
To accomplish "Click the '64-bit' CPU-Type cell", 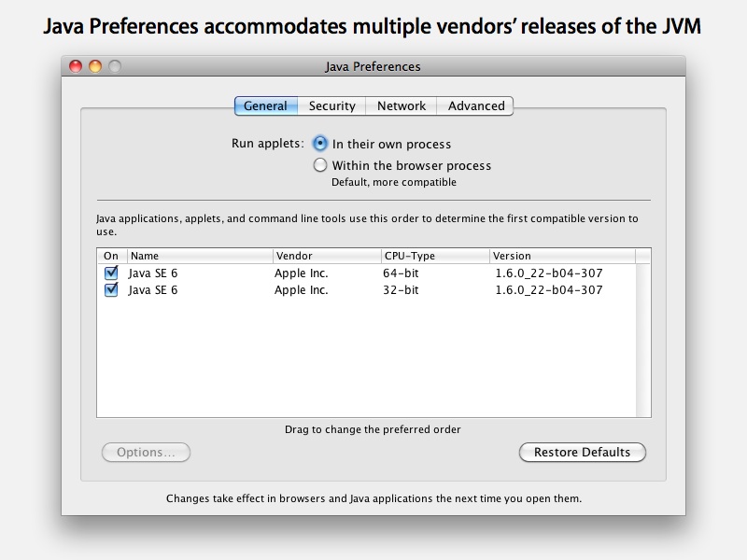I will pyautogui.click(x=401, y=273).
